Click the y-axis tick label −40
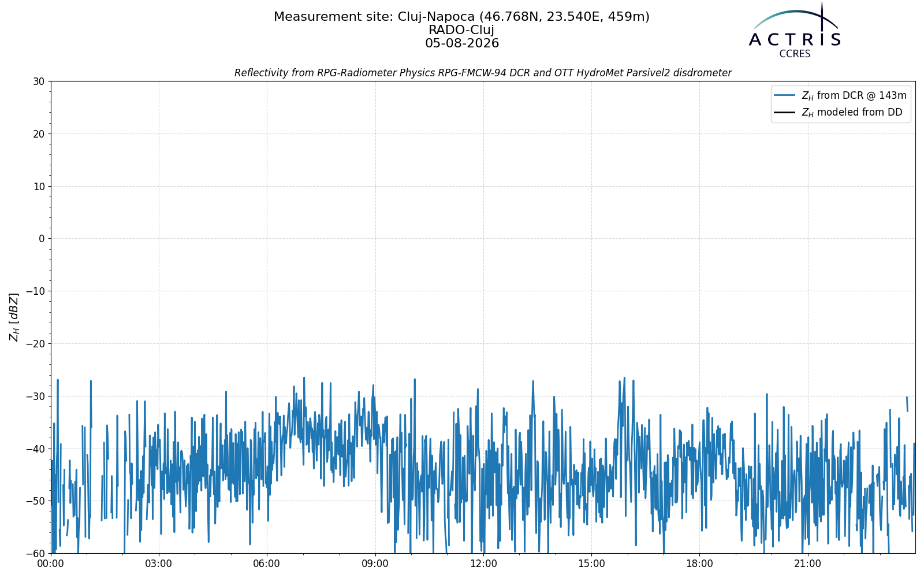924x578 pixels. (34, 449)
